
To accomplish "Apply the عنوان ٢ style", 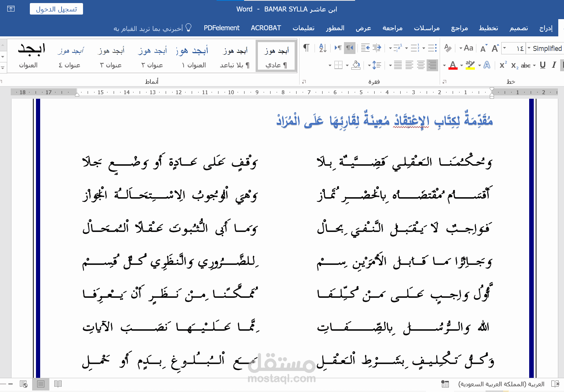I will (x=152, y=57).
